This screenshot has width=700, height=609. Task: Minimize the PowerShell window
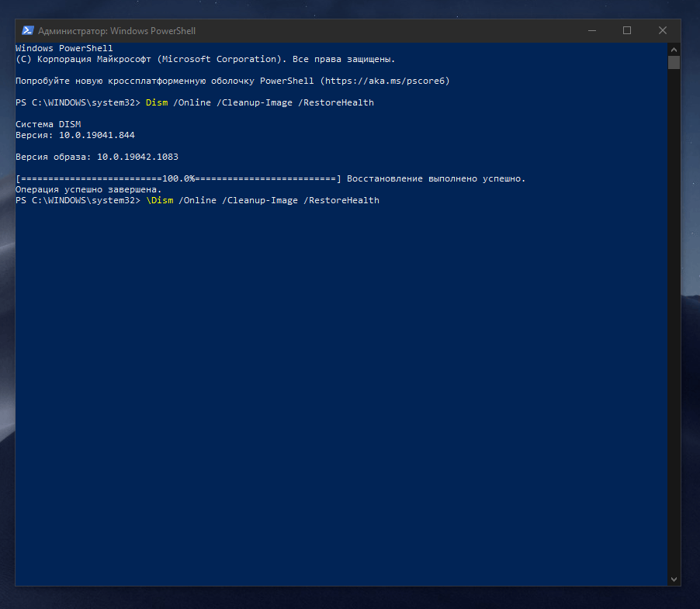pyautogui.click(x=592, y=30)
